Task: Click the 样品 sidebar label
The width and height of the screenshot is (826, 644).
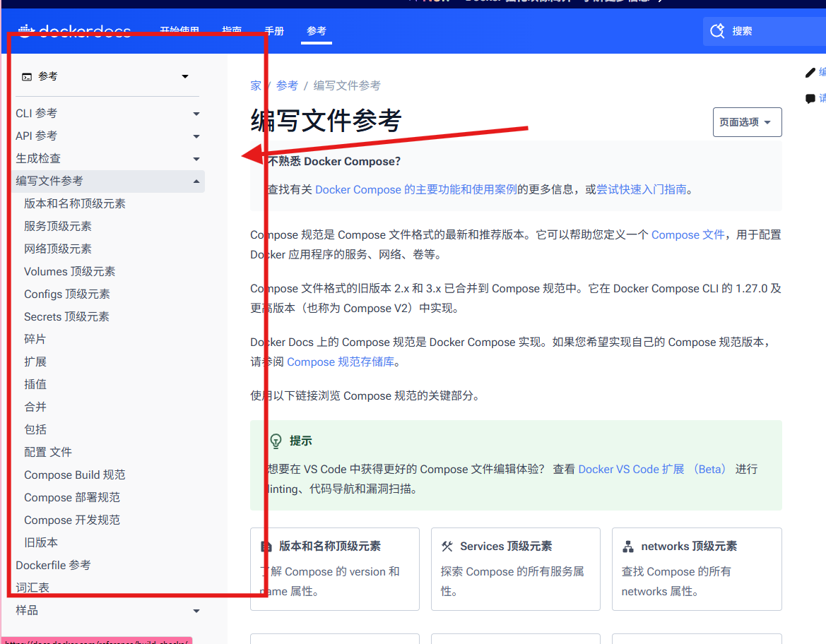Action: (27, 610)
